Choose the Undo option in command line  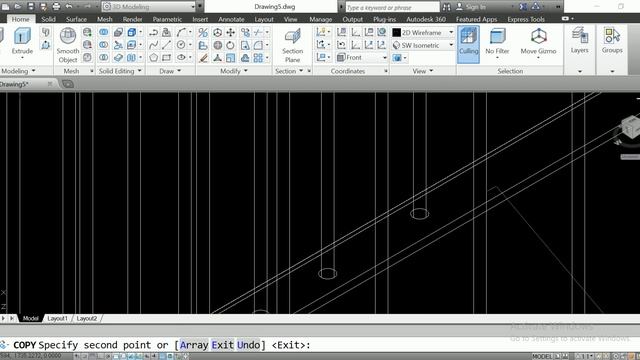pos(248,345)
